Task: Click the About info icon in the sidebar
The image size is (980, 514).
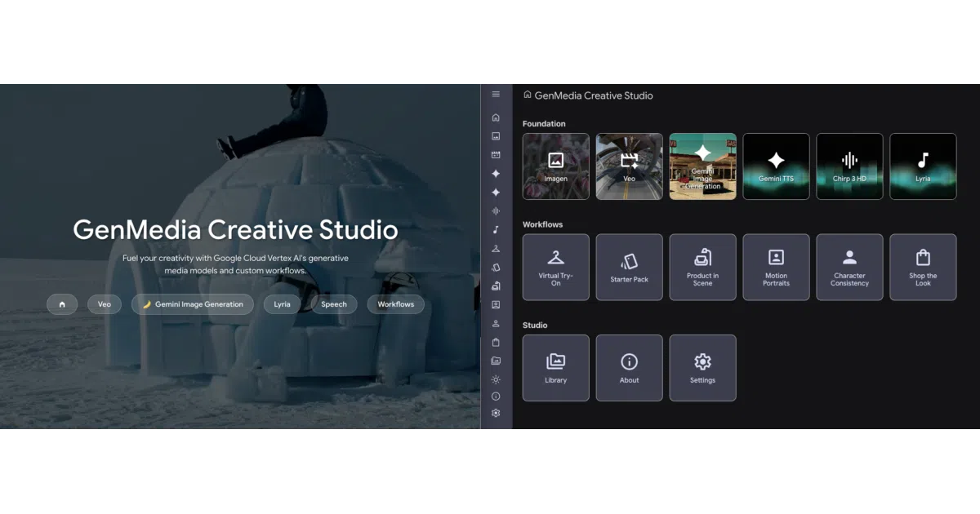Action: [x=496, y=397]
